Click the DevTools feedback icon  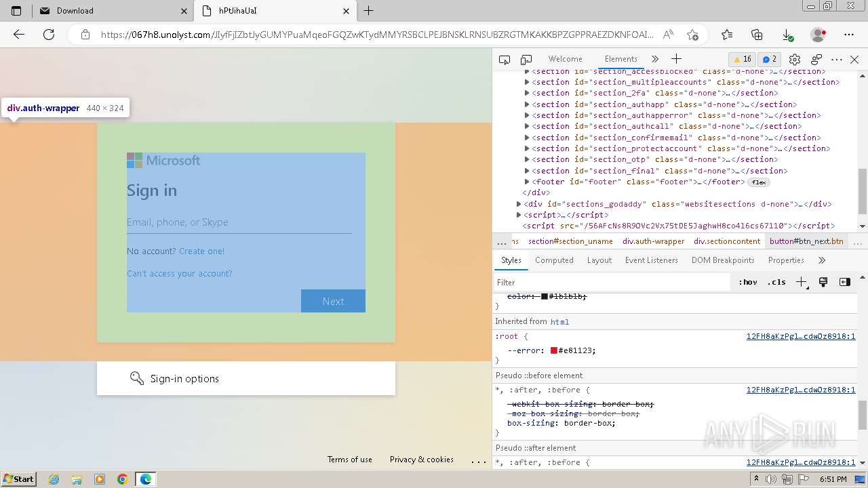pyautogui.click(x=816, y=60)
